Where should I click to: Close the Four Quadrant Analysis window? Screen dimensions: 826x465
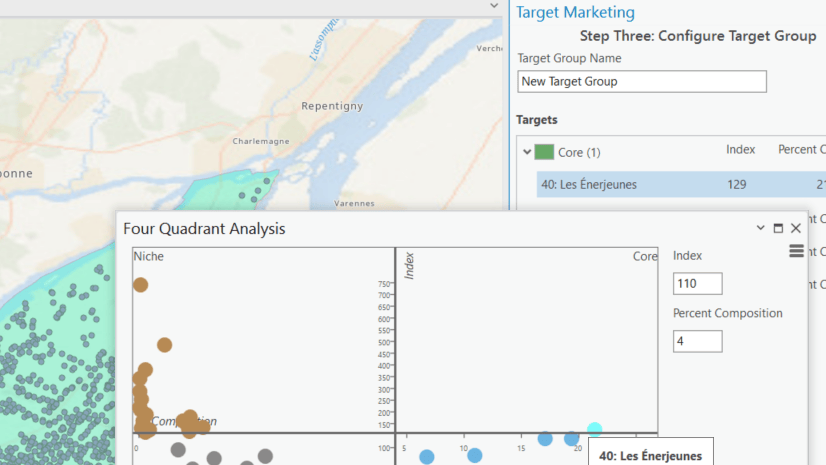(796, 229)
